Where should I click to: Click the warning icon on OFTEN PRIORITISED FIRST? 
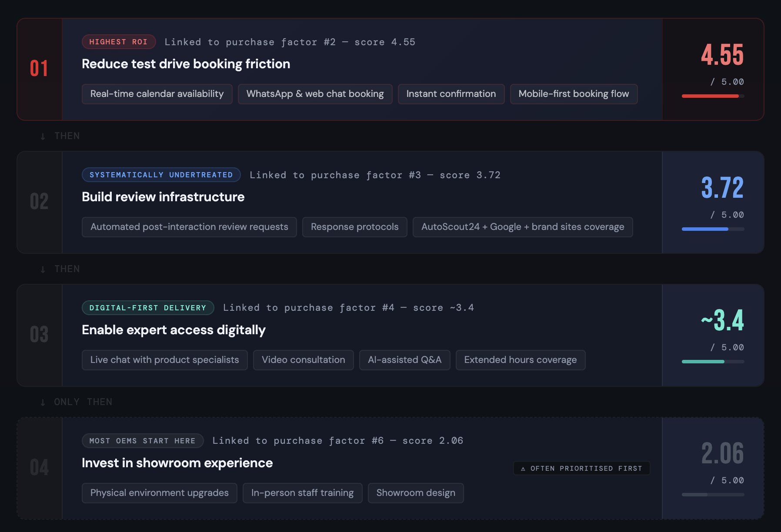[x=523, y=468]
